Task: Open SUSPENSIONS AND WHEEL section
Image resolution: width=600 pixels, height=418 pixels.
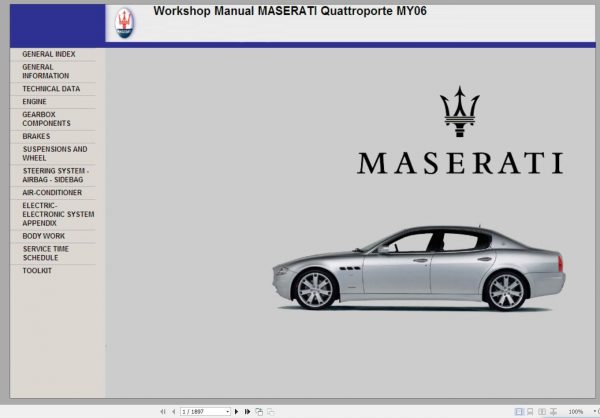Action: (x=55, y=153)
